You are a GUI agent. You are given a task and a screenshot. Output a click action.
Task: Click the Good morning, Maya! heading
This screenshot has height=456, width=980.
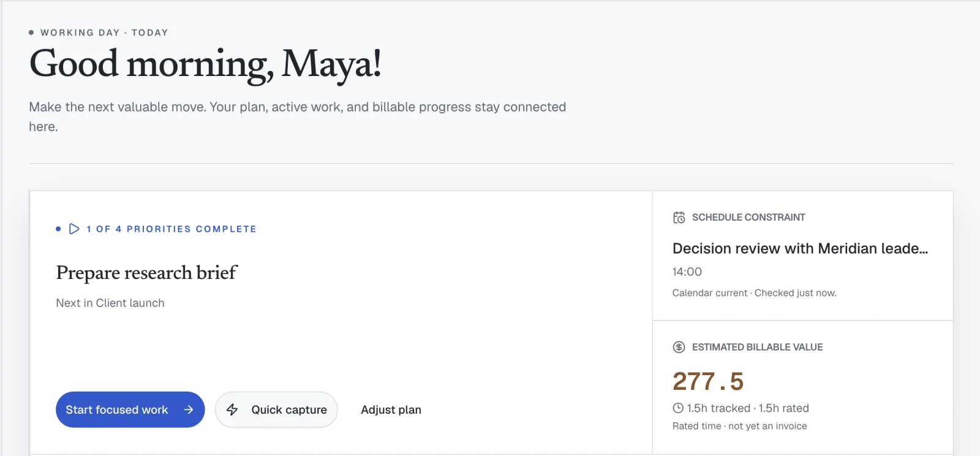[205, 65]
